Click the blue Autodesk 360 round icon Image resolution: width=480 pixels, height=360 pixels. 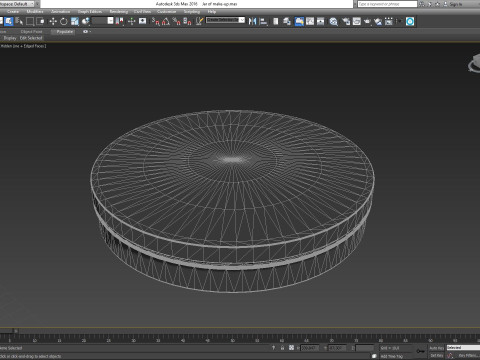[410, 21]
